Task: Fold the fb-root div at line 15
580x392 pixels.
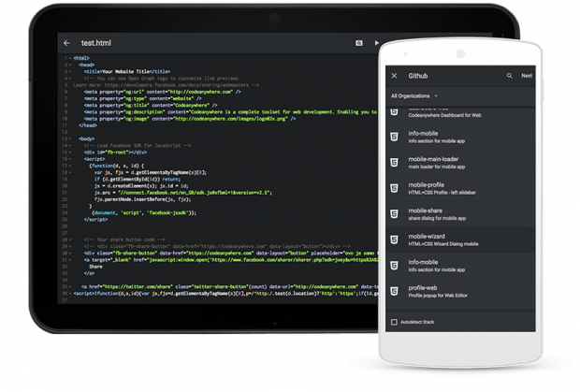Action: tap(70, 152)
